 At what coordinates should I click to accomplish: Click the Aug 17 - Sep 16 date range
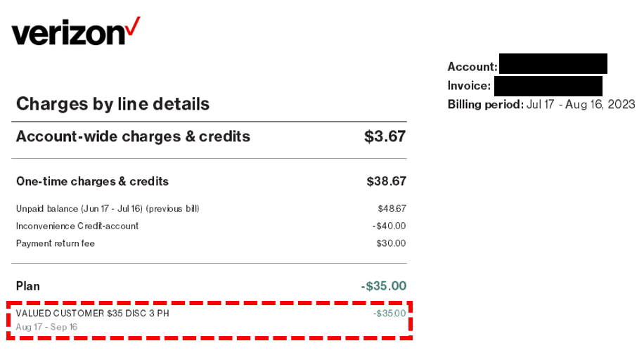[47, 327]
